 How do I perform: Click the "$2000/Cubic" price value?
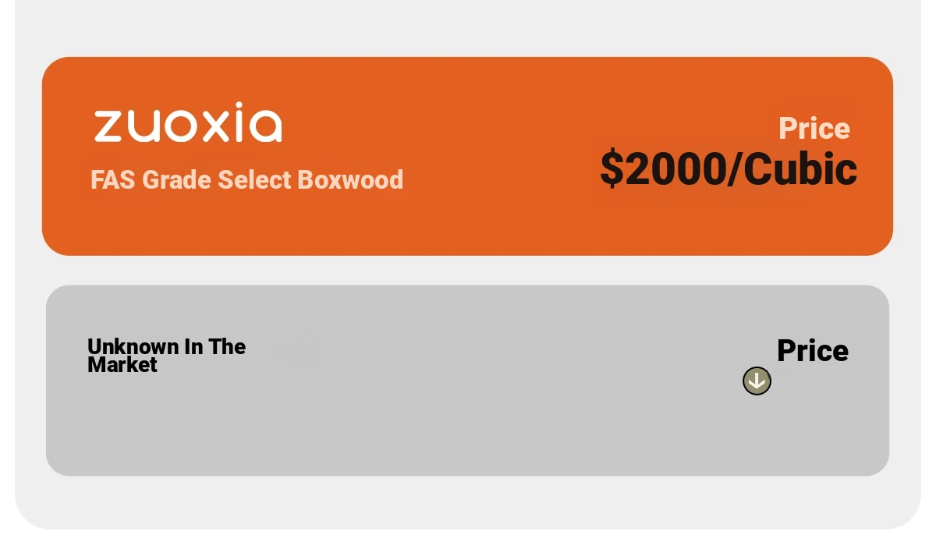pos(729,168)
